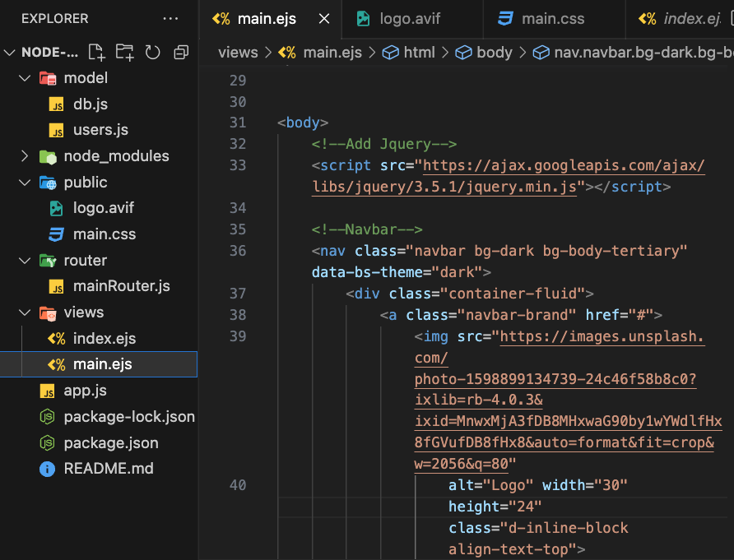This screenshot has height=560, width=734.
Task: Collapse the model folder chevron
Action: (x=25, y=78)
